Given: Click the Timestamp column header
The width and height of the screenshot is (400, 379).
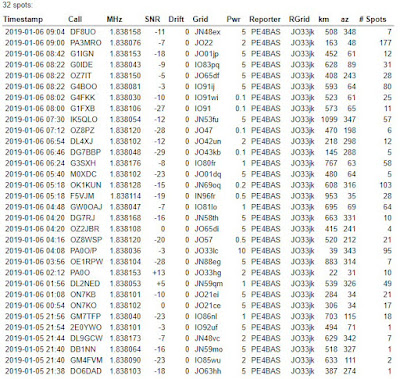Looking at the screenshot, I should 23,19.
